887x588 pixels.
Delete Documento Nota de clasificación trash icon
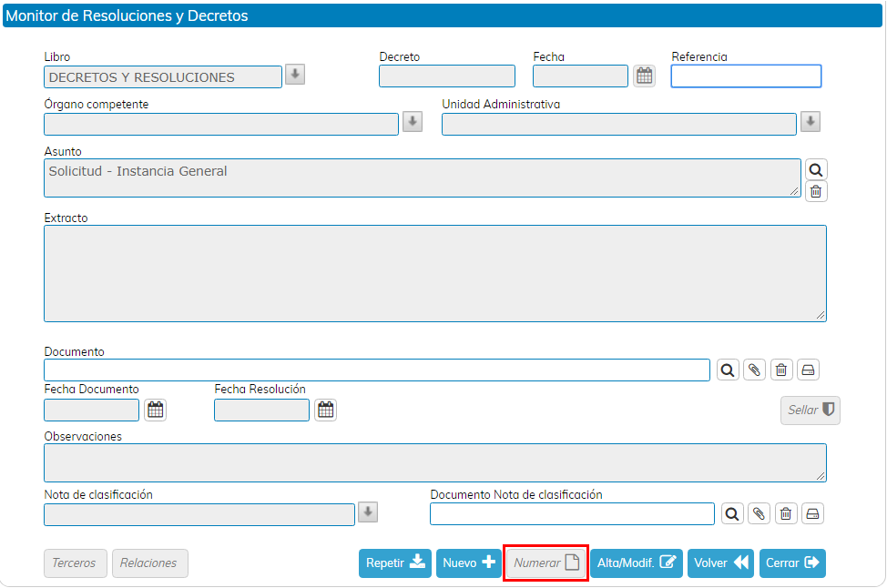tap(786, 514)
